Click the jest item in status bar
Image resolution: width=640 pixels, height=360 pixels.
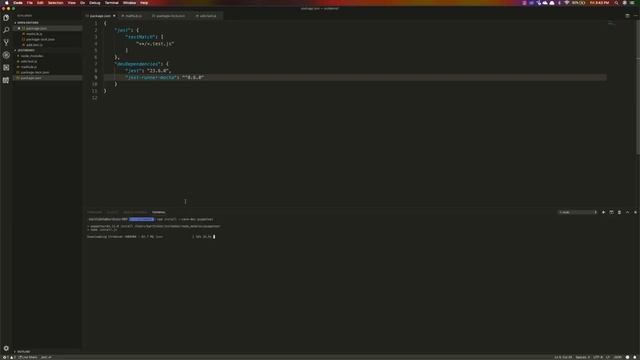coord(46,358)
